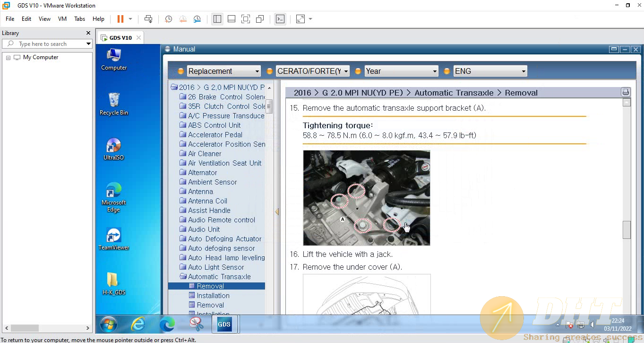Open Microsoft Edge from the taskbar
The width and height of the screenshot is (644, 343).
point(167,324)
